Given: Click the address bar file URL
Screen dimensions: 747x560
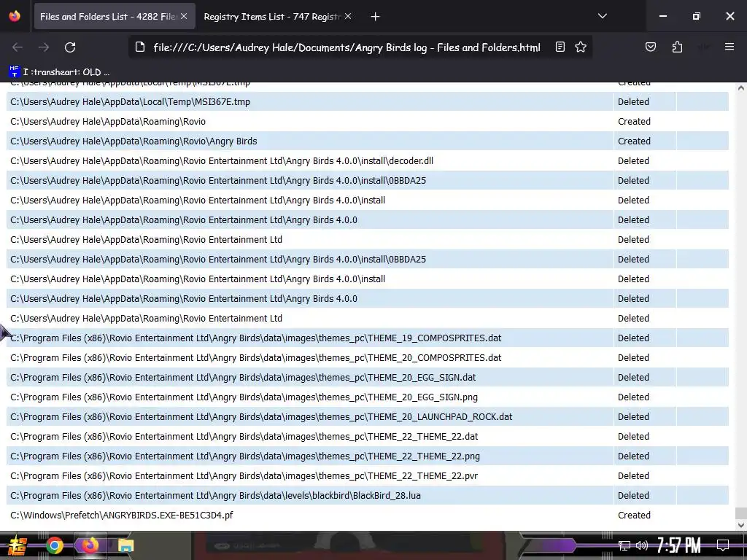Looking at the screenshot, I should tap(347, 47).
